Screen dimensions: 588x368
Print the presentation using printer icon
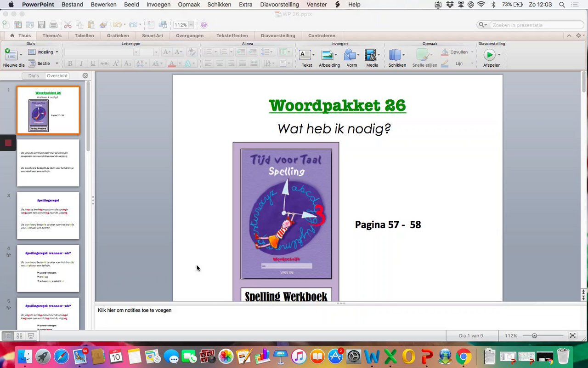point(54,25)
